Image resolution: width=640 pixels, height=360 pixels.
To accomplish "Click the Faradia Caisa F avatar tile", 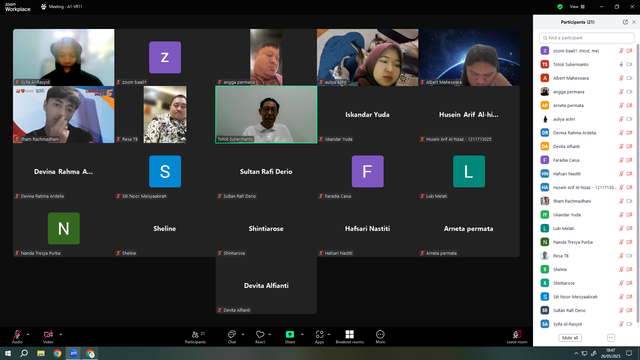I will [x=367, y=171].
